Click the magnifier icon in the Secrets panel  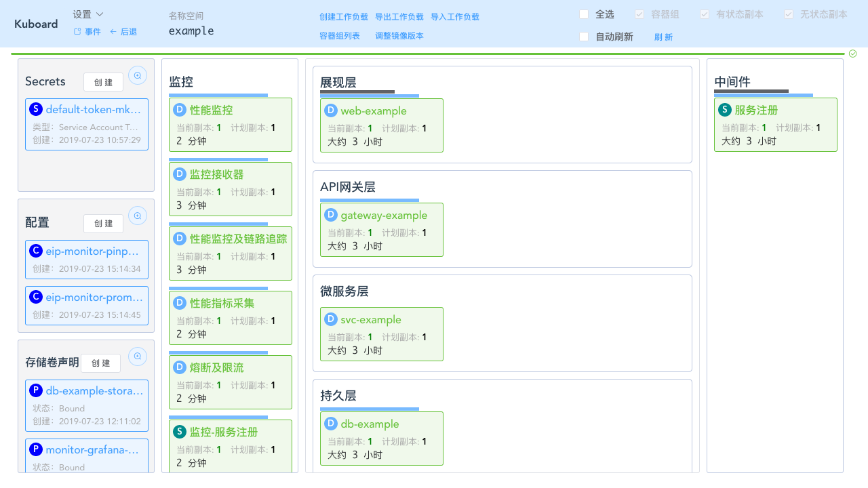pyautogui.click(x=138, y=75)
